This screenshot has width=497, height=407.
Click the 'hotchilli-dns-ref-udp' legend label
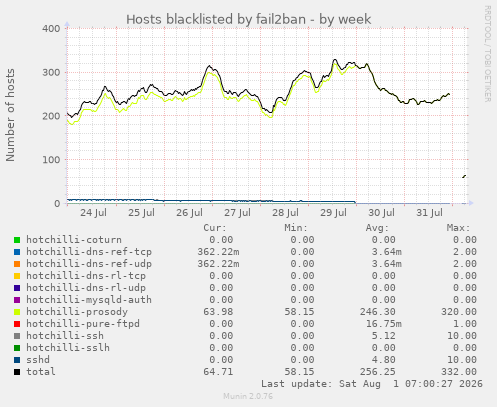pyautogui.click(x=89, y=264)
